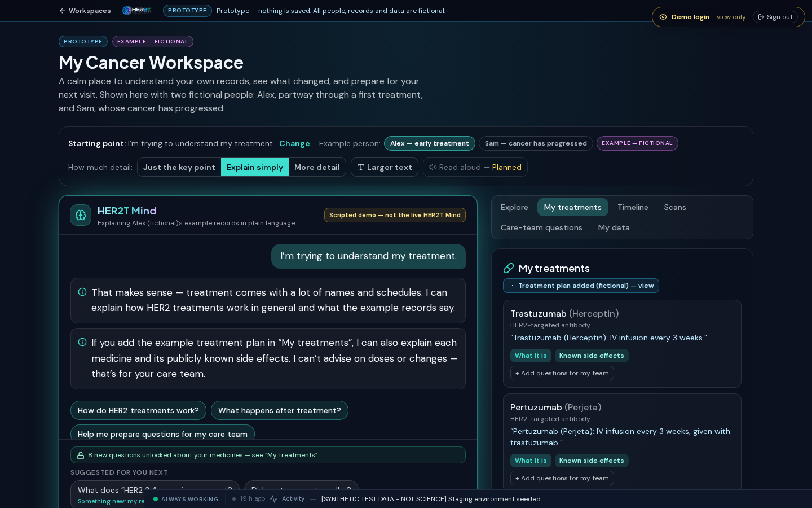Click 'Help me prepare questions for my care team'

[x=162, y=432]
